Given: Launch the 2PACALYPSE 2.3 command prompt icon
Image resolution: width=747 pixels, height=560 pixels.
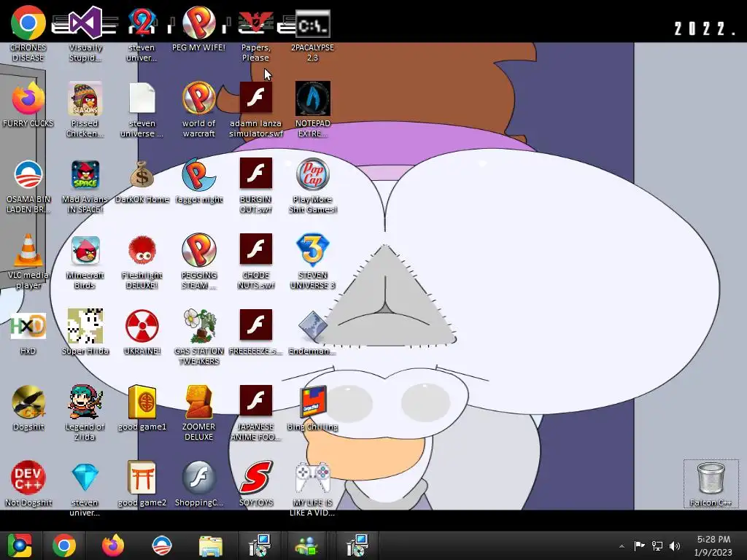Looking at the screenshot, I should 312,23.
